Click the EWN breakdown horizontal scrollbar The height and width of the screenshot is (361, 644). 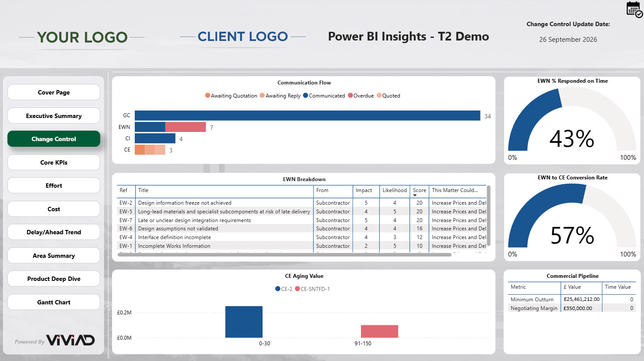283,255
